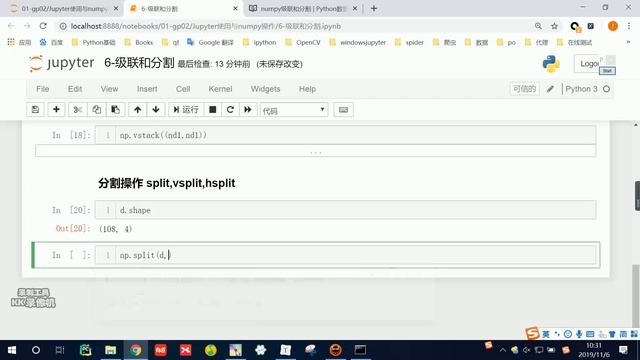This screenshot has width=640, height=360.
Task: Switch to the numpy级联和分割 browser tab
Action: point(304,9)
